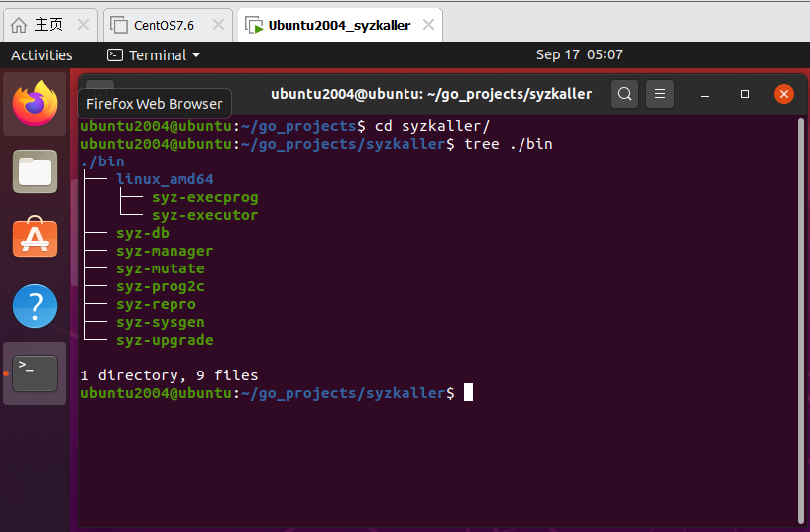Click the Terminal icon in the dock
810x532 pixels.
coord(35,372)
